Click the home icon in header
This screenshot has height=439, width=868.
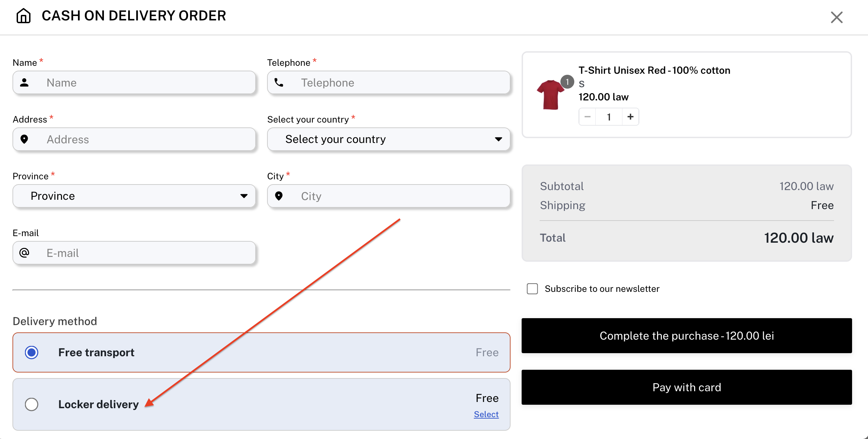[24, 16]
